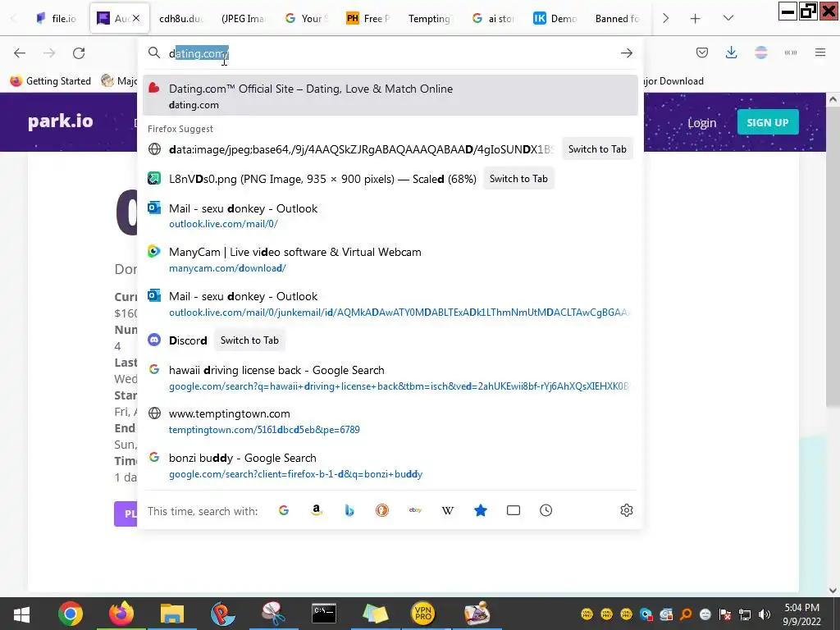
Task: Close the current Auc tab
Action: [x=136, y=18]
